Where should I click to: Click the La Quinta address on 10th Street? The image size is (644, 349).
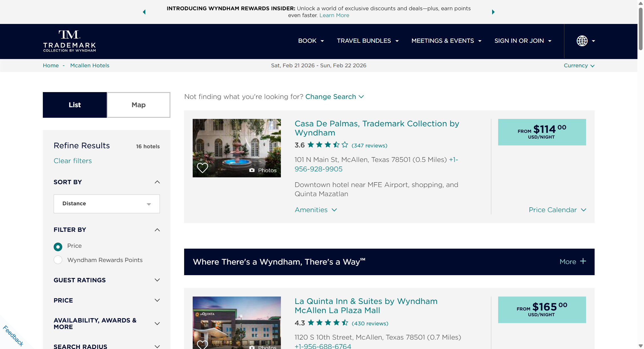(x=378, y=337)
